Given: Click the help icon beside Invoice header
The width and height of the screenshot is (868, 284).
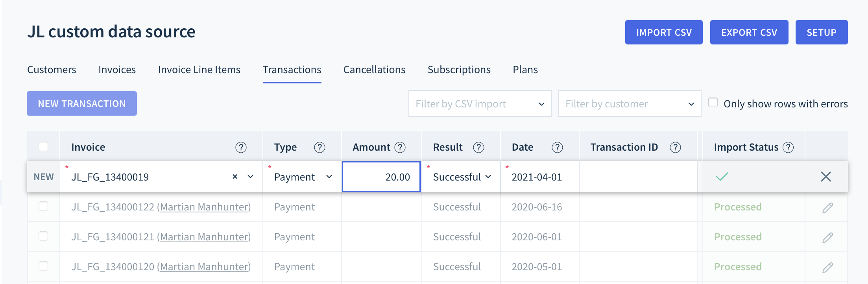Looking at the screenshot, I should [x=241, y=148].
